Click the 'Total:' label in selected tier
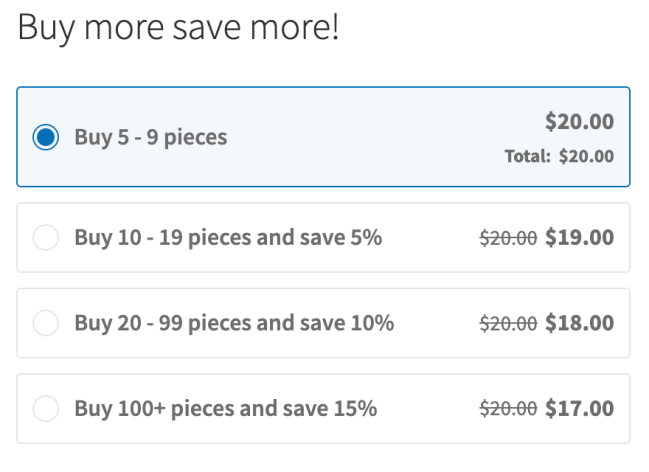649x472 pixels. click(527, 156)
